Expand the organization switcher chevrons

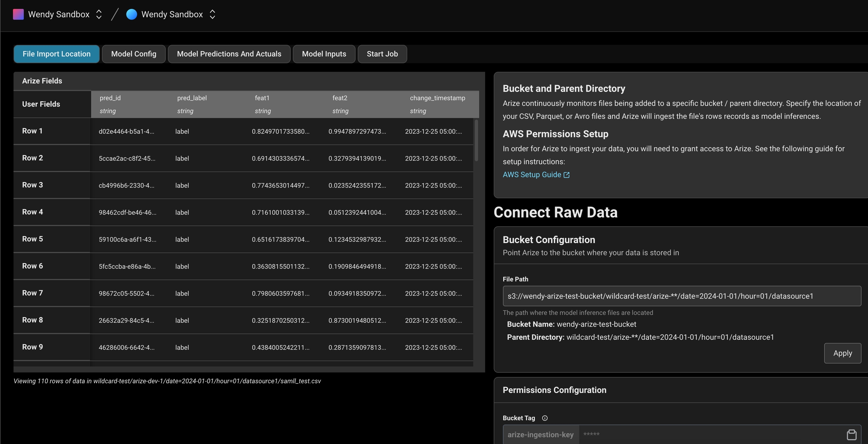coord(99,14)
